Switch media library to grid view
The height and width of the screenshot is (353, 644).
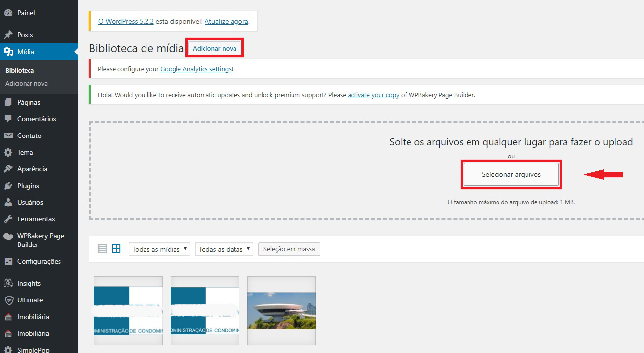(116, 248)
